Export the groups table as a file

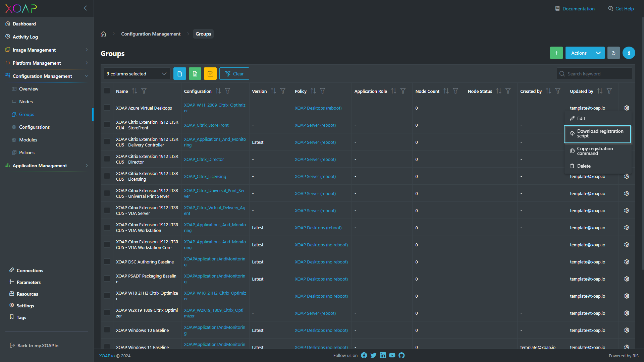click(180, 73)
